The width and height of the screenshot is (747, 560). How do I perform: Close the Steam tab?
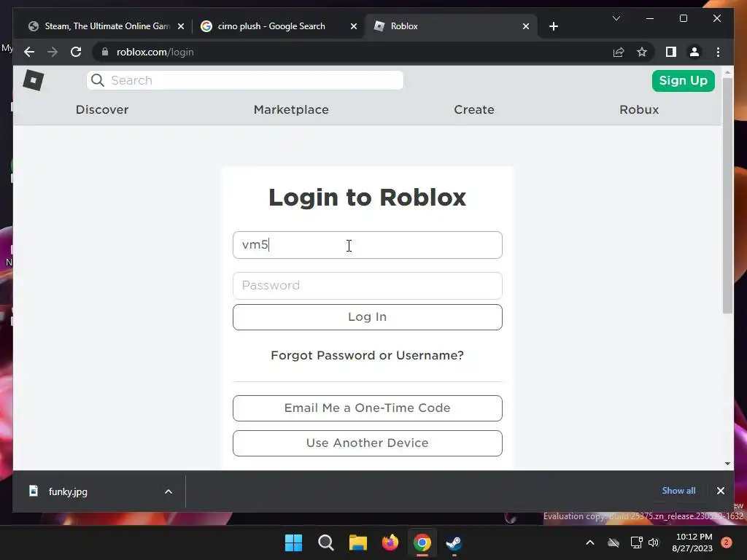[181, 26]
